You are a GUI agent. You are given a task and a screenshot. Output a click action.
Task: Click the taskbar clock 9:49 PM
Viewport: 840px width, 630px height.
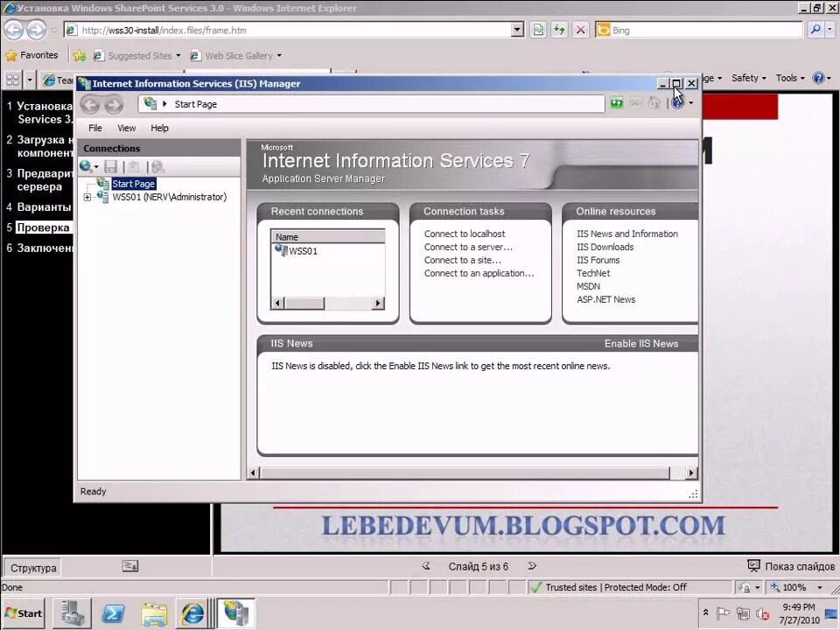click(799, 607)
